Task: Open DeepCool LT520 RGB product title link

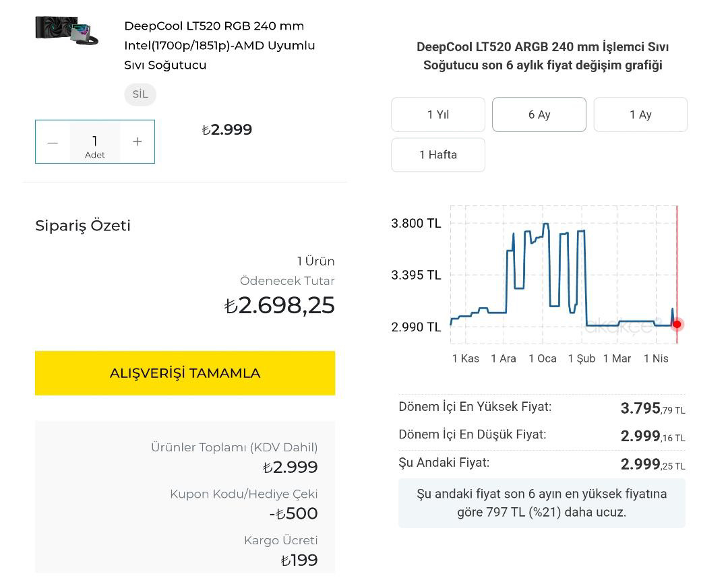Action: point(220,46)
